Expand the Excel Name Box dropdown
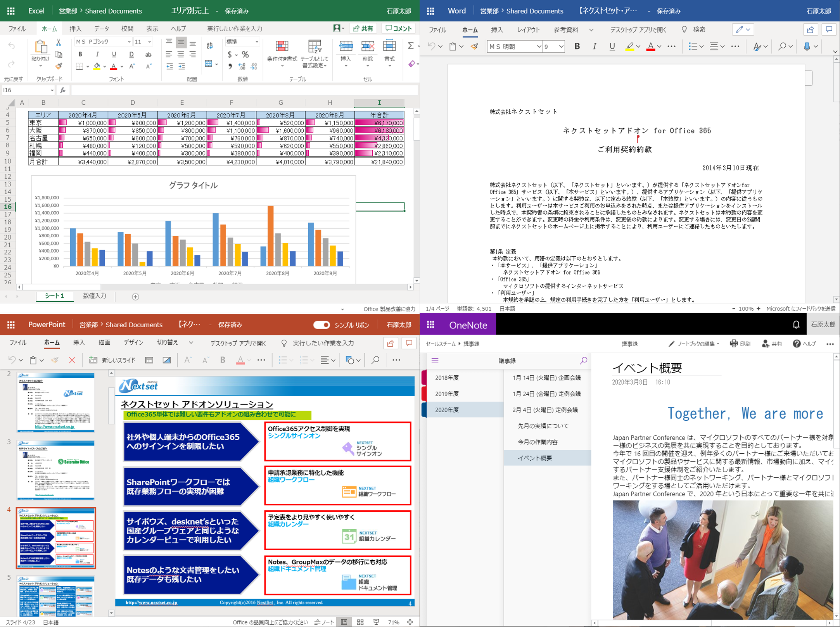Image resolution: width=840 pixels, height=627 pixels. click(52, 90)
